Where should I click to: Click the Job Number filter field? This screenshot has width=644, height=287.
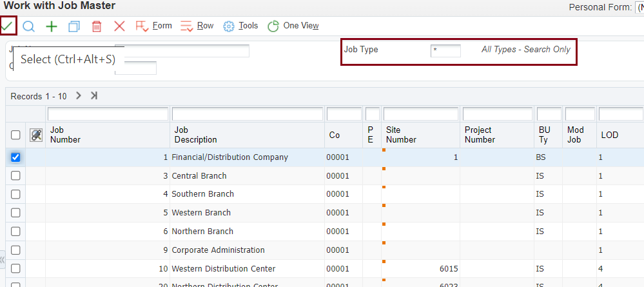point(108,114)
